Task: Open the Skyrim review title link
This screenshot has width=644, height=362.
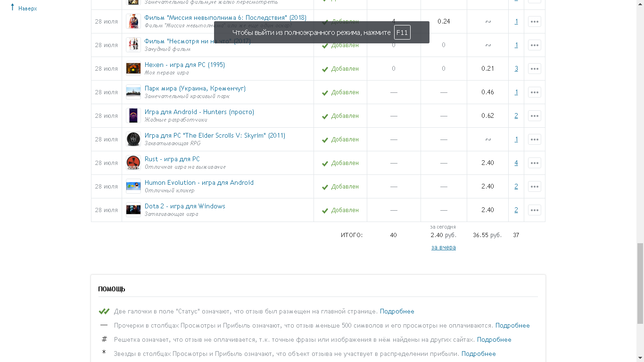Action: coord(215,136)
